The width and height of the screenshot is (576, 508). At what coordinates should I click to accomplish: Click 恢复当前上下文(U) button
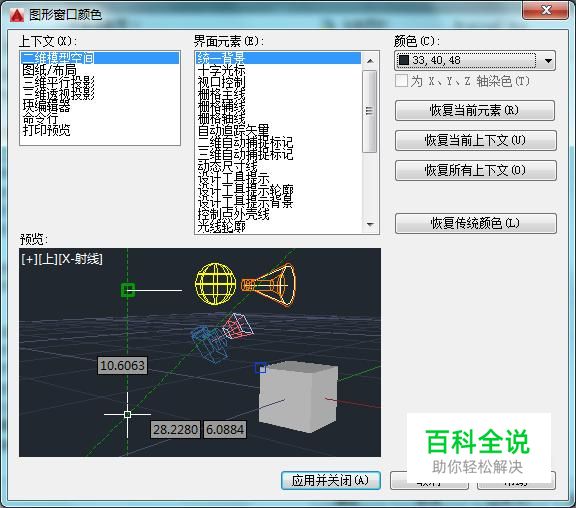click(x=476, y=140)
